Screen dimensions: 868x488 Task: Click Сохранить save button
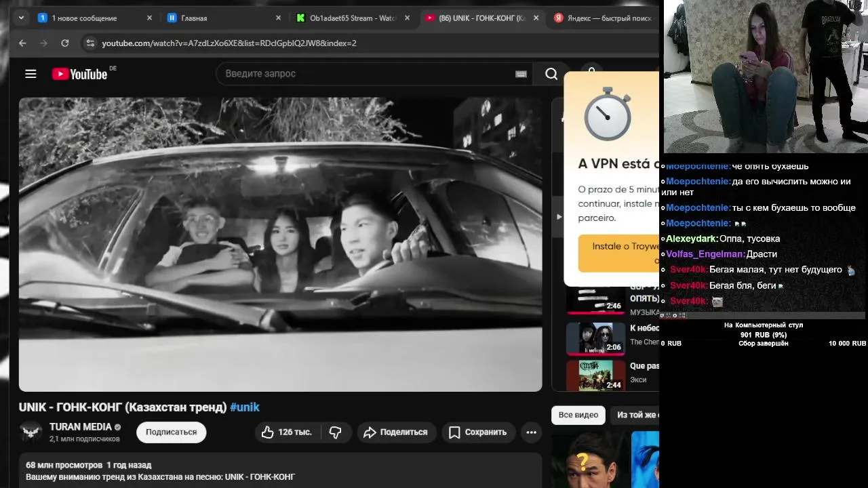pyautogui.click(x=478, y=432)
